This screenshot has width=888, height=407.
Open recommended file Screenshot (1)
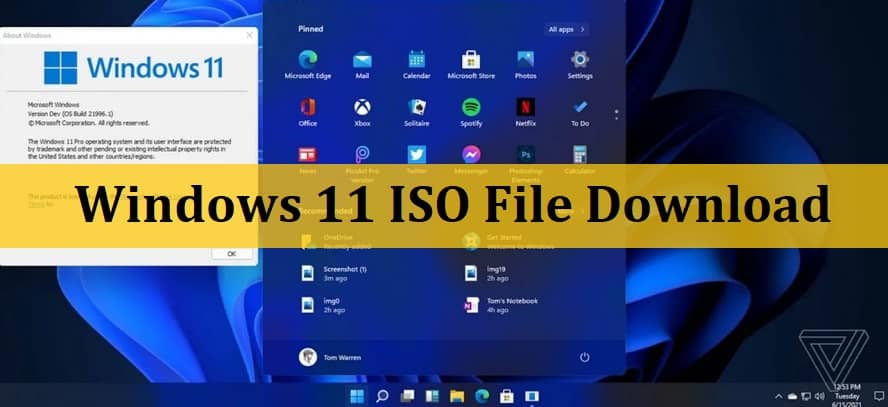pos(334,273)
